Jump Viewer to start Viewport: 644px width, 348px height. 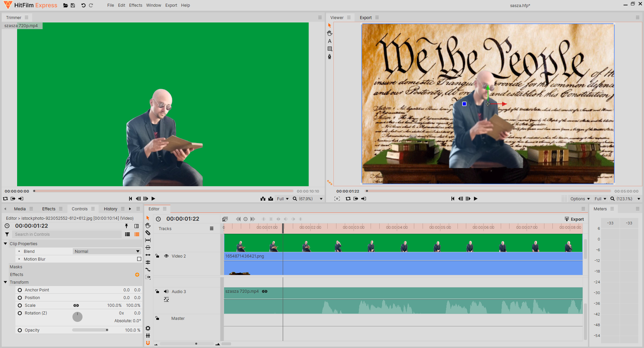click(x=453, y=199)
